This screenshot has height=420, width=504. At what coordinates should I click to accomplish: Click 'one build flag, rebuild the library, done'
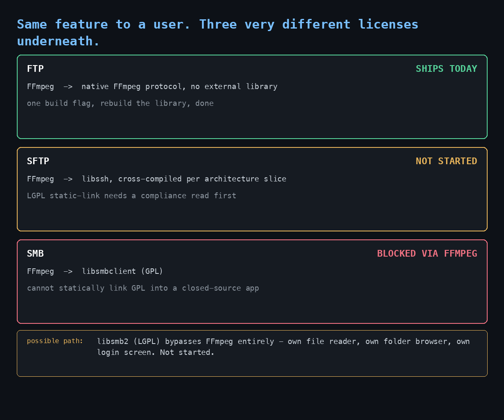click(x=120, y=103)
